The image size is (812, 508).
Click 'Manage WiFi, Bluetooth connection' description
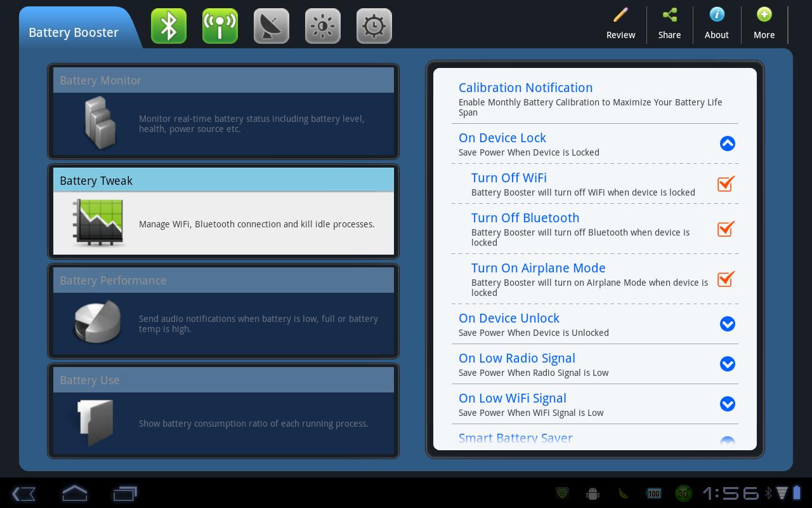(x=257, y=224)
